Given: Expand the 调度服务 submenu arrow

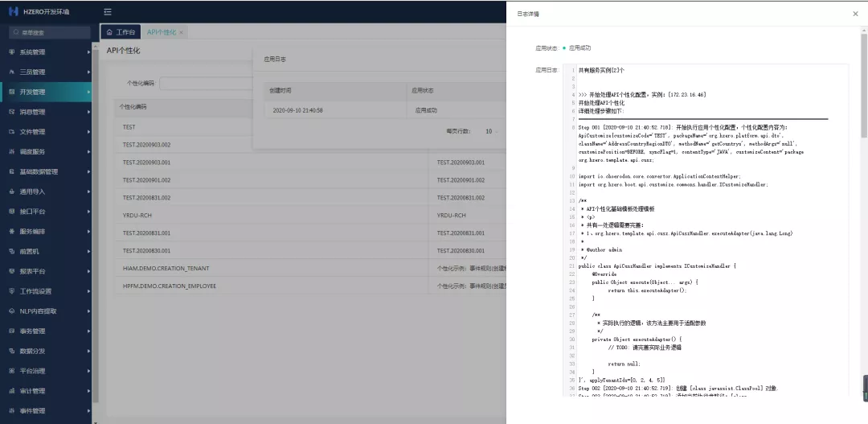Looking at the screenshot, I should click(88, 152).
